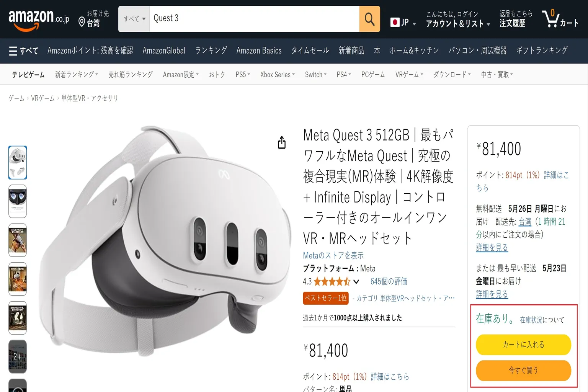Screen dimensions: 588x392
Task: Open the PS5 submenu dropdown
Action: 243,75
